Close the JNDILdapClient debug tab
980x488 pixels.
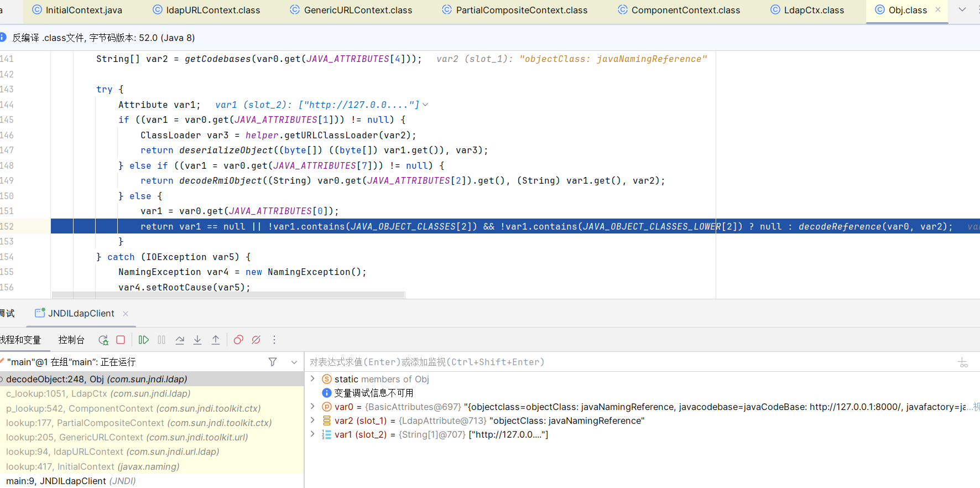126,314
